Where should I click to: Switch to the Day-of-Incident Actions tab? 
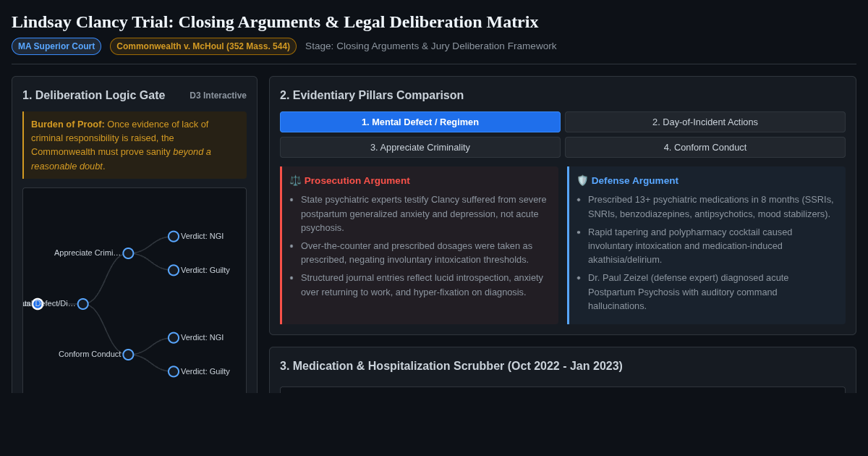point(705,122)
